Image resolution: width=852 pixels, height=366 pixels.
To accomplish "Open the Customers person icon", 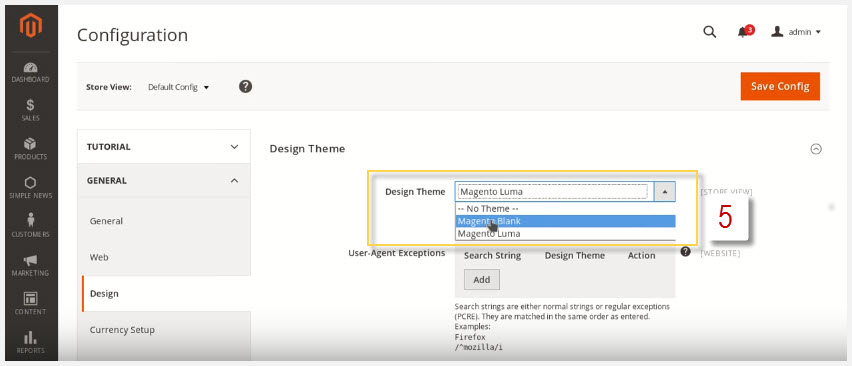I will (30, 220).
